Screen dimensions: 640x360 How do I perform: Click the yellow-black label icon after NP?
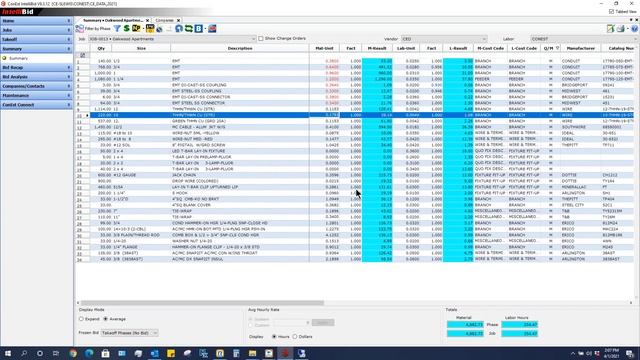pos(150,29)
